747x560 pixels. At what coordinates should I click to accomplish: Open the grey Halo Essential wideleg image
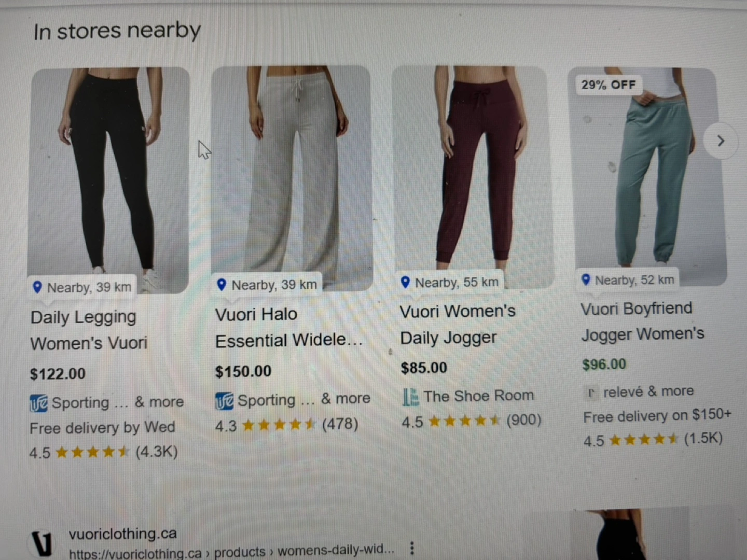click(x=292, y=177)
